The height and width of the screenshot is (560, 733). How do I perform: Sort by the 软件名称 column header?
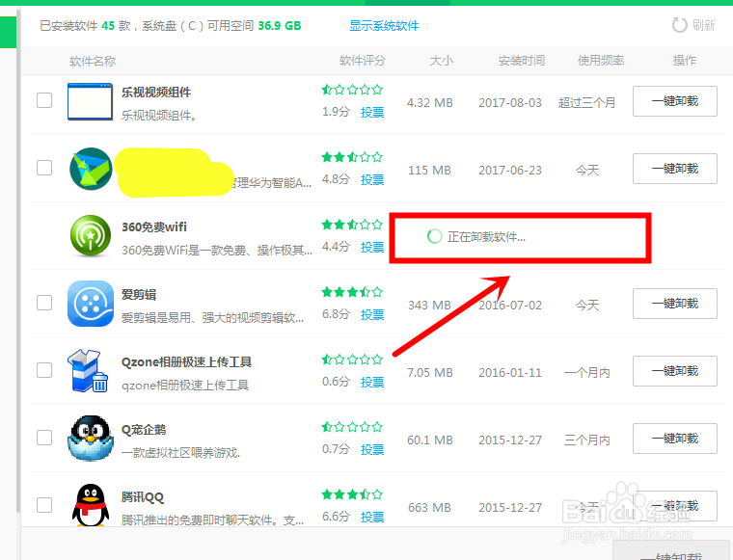click(93, 61)
